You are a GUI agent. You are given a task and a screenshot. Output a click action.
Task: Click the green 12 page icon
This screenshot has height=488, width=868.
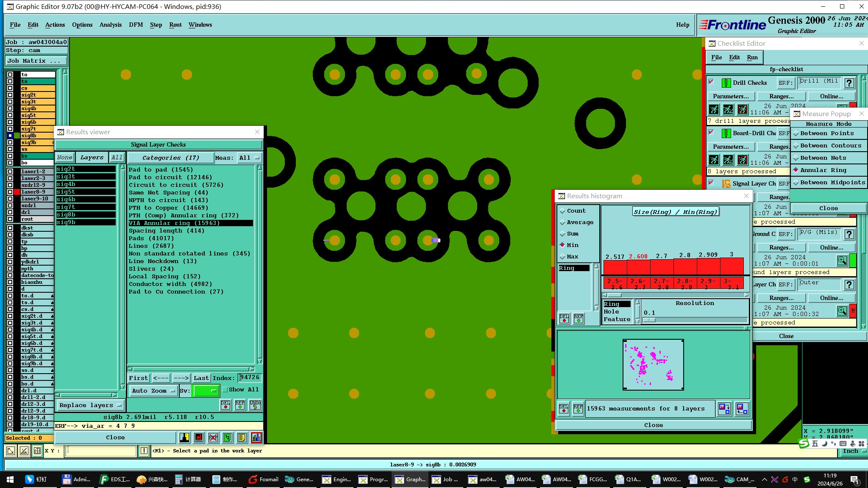(x=228, y=438)
